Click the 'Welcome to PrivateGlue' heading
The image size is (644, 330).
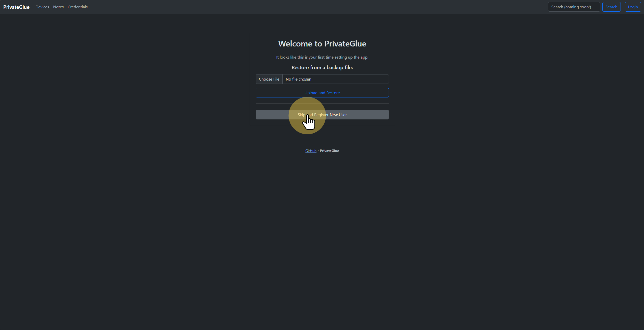point(322,44)
